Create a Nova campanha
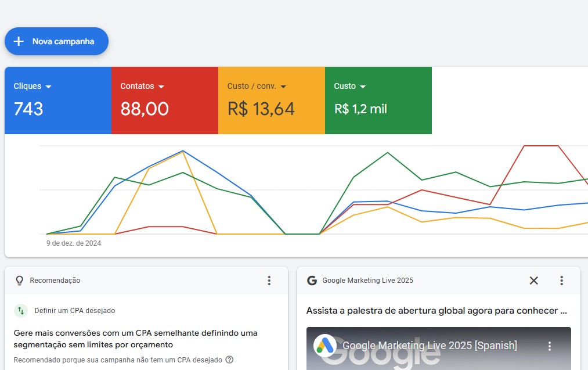 coord(57,41)
